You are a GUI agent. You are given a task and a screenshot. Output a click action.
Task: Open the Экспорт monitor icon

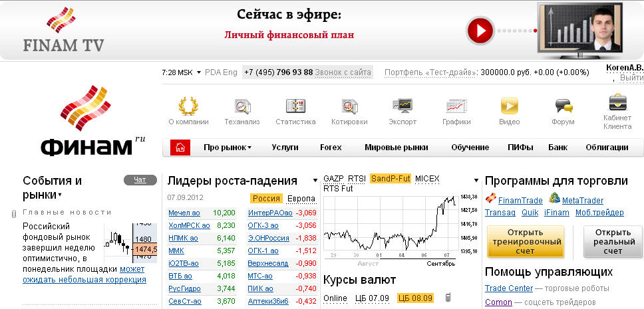[402, 106]
